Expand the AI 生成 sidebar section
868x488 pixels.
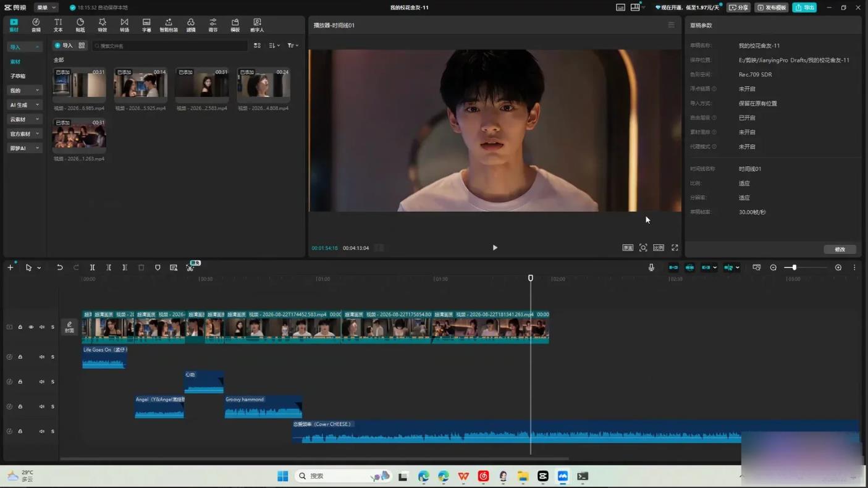[24, 105]
